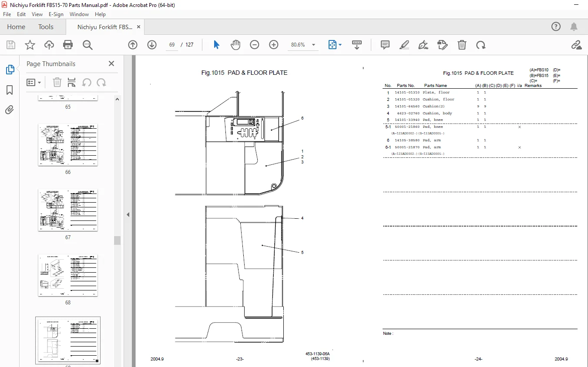Choose the Selection arrow tool

[216, 45]
